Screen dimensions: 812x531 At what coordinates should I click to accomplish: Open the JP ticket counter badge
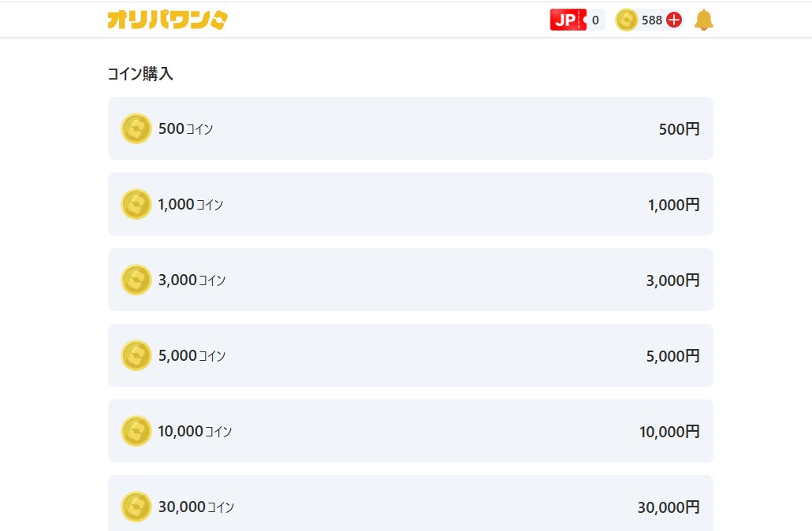click(577, 20)
